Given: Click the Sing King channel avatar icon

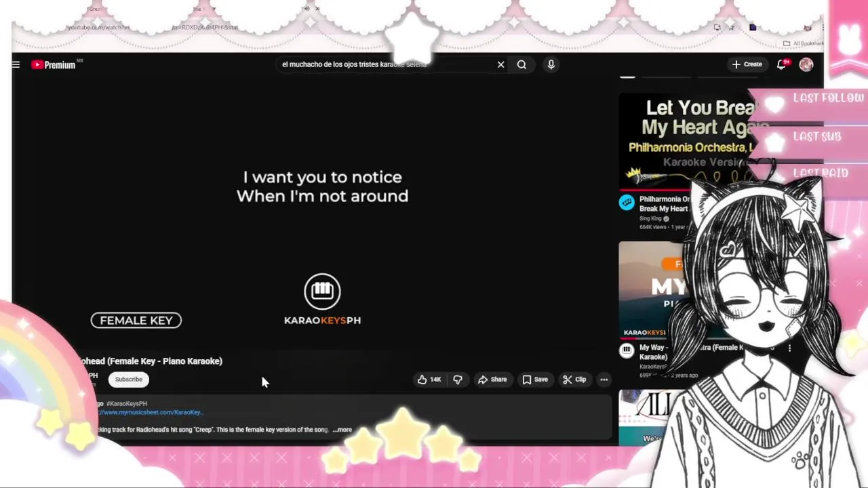Looking at the screenshot, I should coord(627,202).
